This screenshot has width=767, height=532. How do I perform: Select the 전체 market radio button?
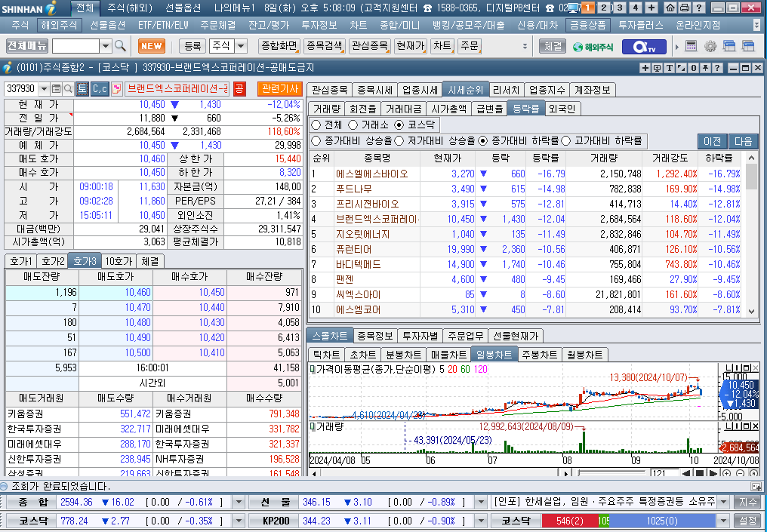[x=316, y=125]
